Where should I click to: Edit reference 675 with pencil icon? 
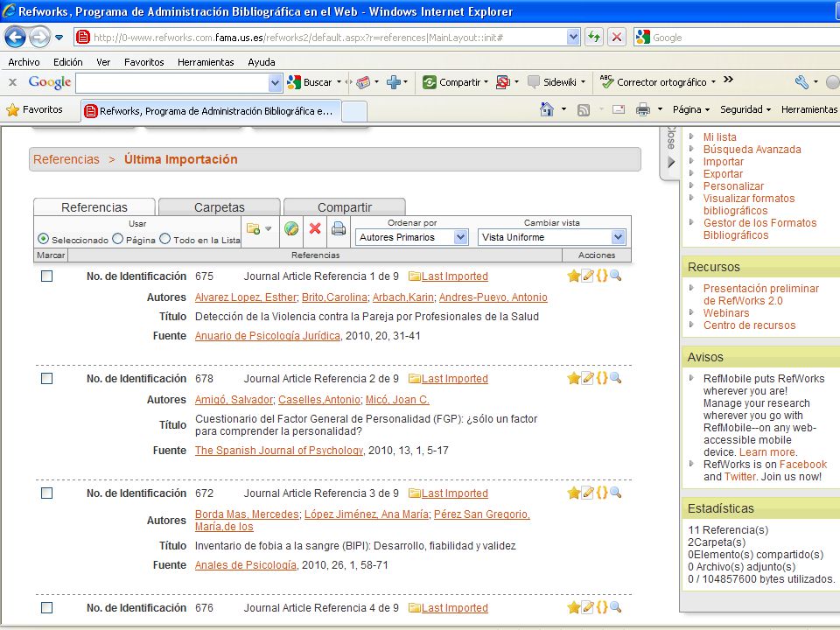(x=588, y=276)
